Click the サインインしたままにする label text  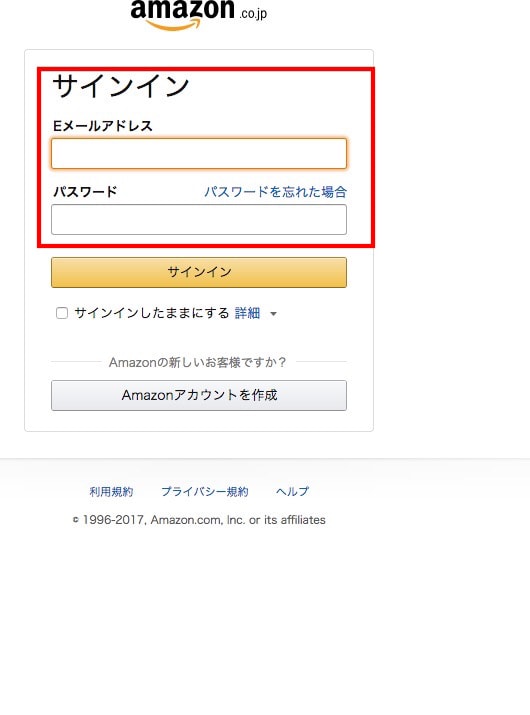(x=152, y=313)
